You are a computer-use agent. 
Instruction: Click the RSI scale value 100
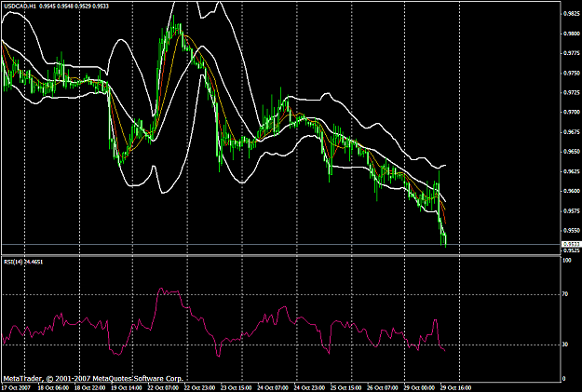tap(567, 261)
